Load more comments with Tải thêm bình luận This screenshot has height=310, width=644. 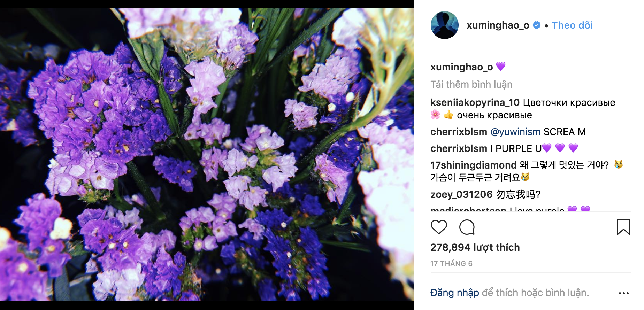[471, 84]
